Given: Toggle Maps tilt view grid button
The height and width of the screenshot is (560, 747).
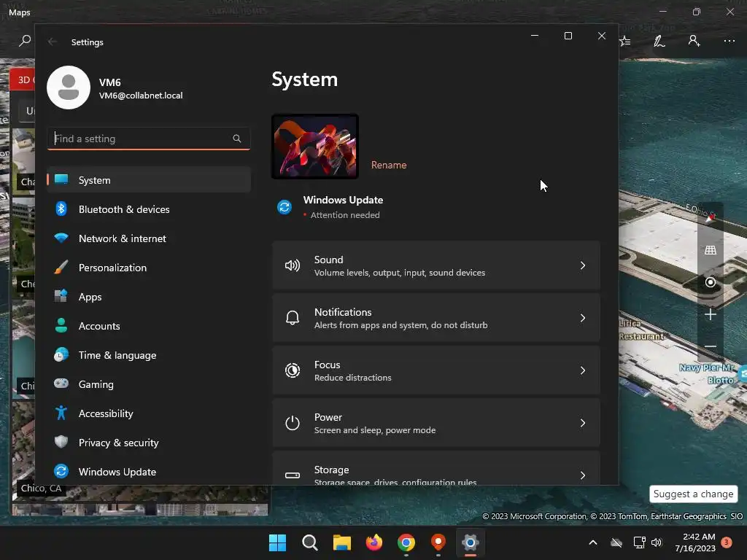Looking at the screenshot, I should point(711,250).
